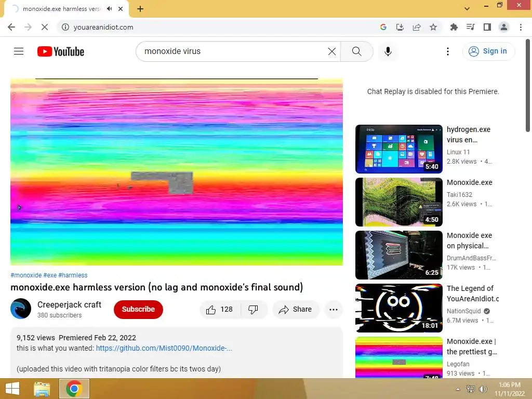Open tab search dropdown chevron
Screen dimensions: 532x399
(467, 9)
